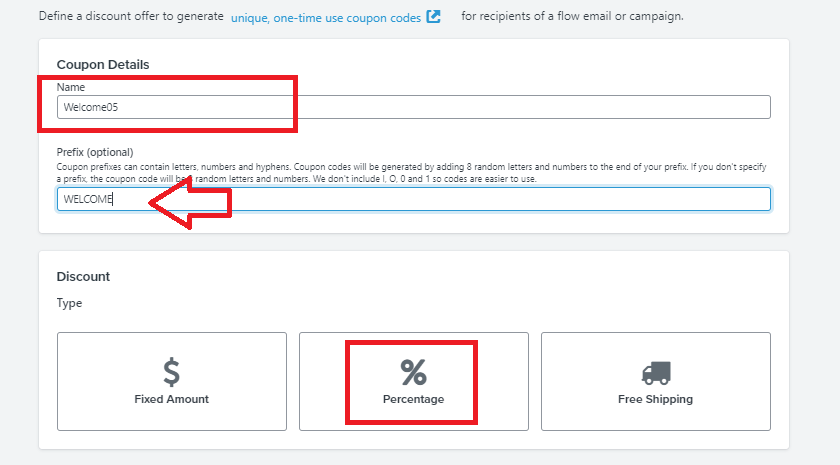
Task: Pick the Free Shipping label text
Action: click(x=655, y=399)
